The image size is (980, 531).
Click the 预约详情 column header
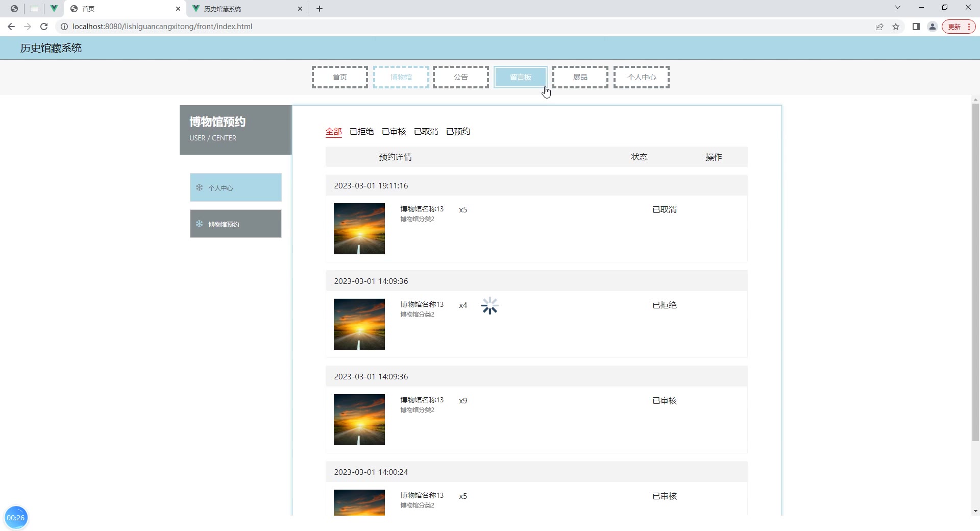pos(396,157)
